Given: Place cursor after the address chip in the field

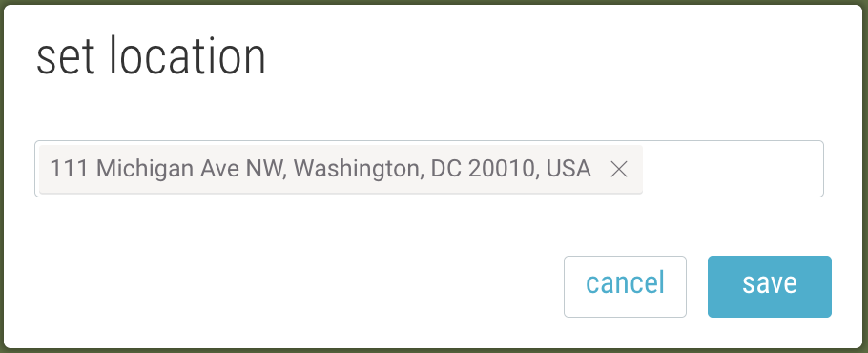Looking at the screenshot, I should point(732,169).
